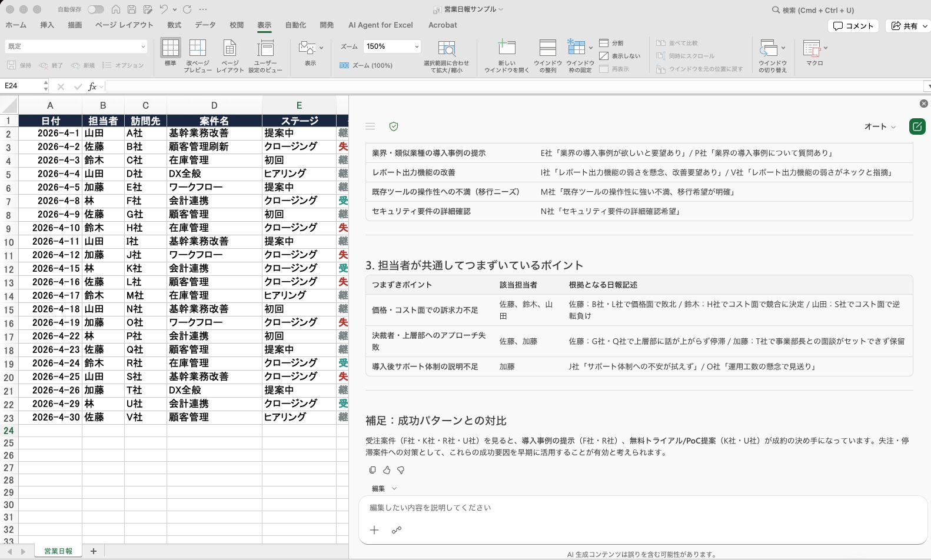
Task: Click ズーム (100%) button
Action: click(366, 65)
